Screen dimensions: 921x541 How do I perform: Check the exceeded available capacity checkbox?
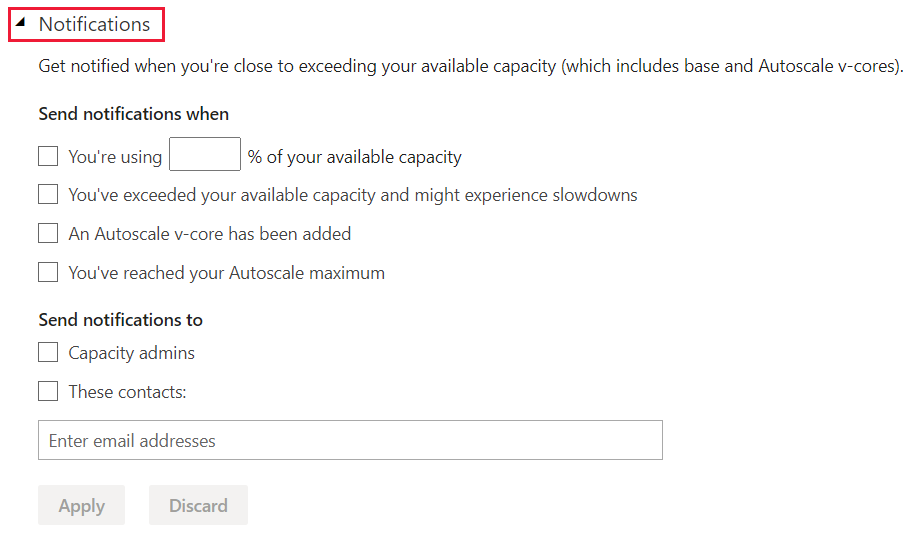[x=48, y=194]
